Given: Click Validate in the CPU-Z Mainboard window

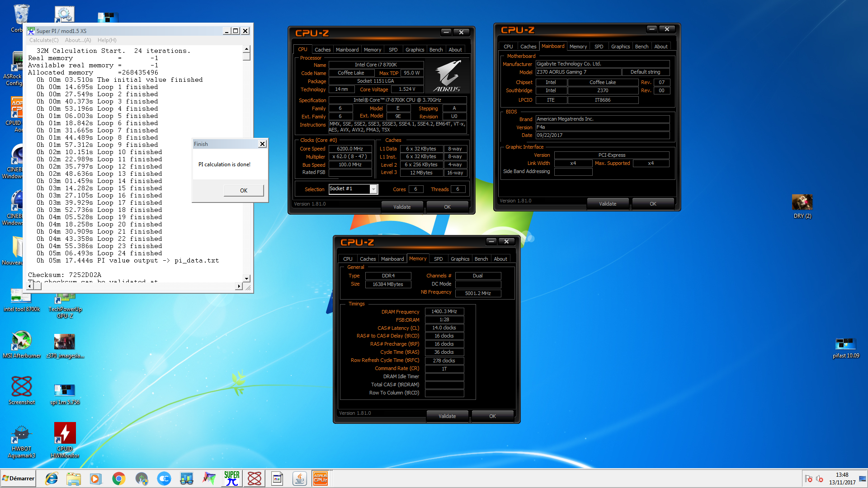Looking at the screenshot, I should tap(608, 204).
